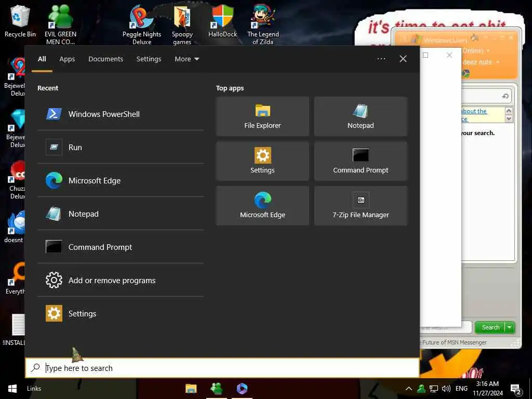Open the Online status dropdown in Messenger
Viewport: 532px width, 399px height.
pos(488,51)
